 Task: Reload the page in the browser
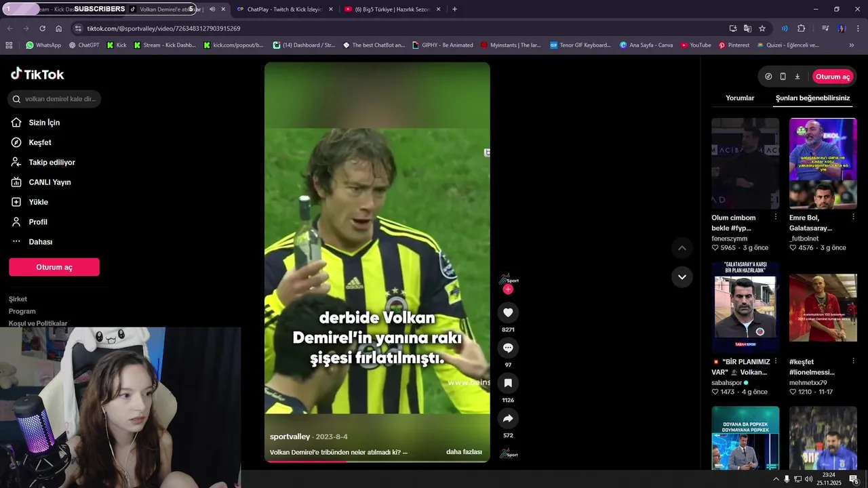42,28
